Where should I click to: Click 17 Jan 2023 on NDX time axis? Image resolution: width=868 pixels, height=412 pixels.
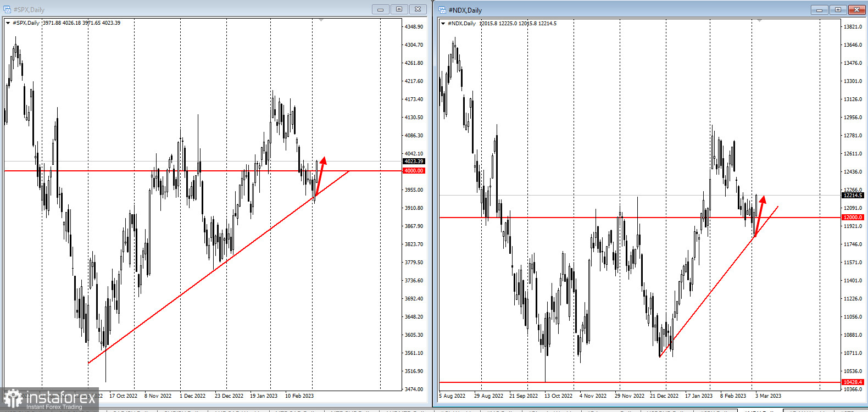pos(698,396)
